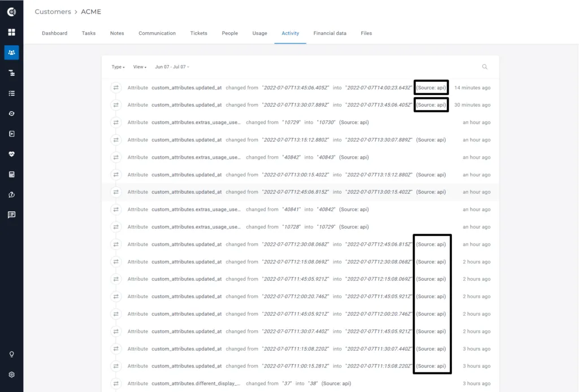Open the playbook play icon in sidebar
The width and height of the screenshot is (579, 392).
[x=11, y=134]
